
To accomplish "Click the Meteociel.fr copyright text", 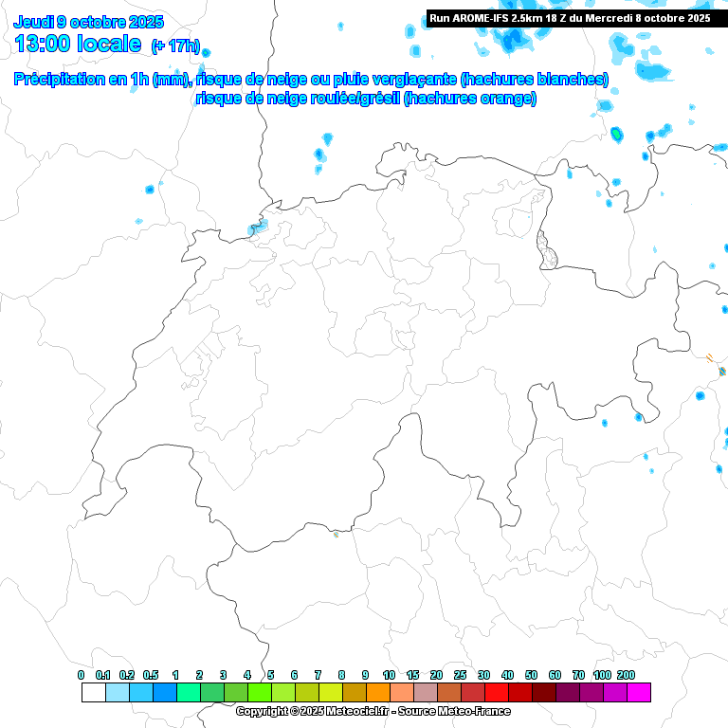I will (x=373, y=711).
